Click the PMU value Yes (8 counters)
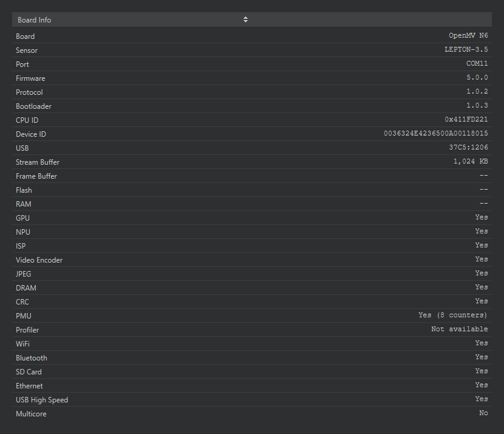 [453, 315]
